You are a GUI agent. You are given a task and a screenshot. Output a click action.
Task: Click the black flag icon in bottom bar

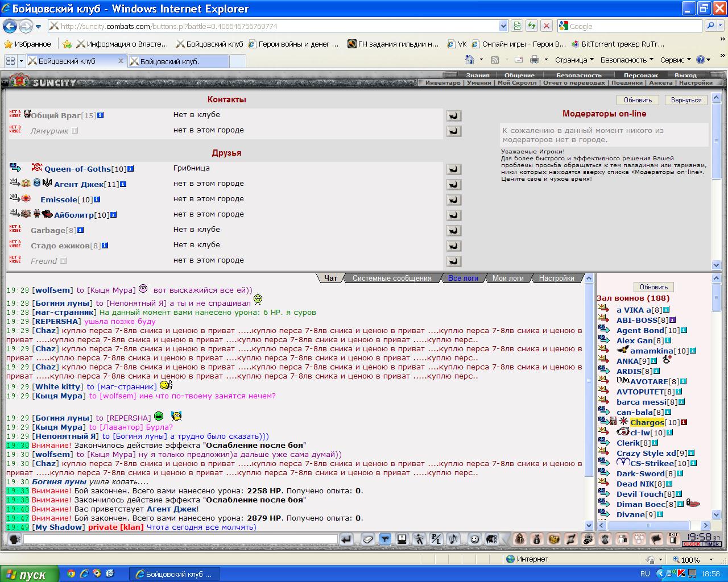(x=656, y=539)
